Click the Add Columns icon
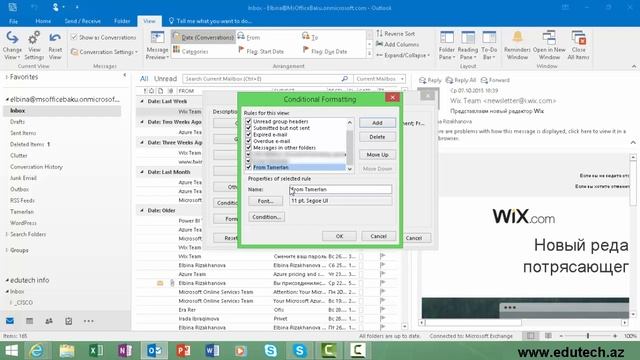 coord(380,44)
